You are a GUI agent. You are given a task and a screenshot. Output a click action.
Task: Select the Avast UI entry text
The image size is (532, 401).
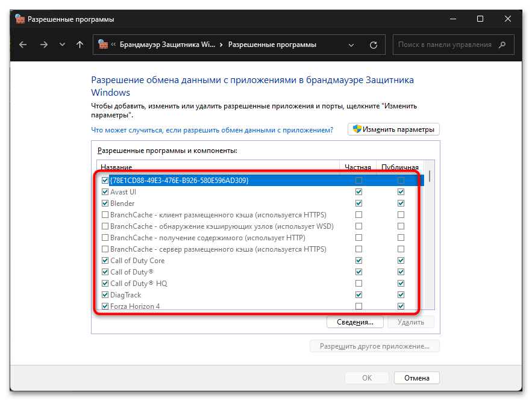pyautogui.click(x=123, y=192)
